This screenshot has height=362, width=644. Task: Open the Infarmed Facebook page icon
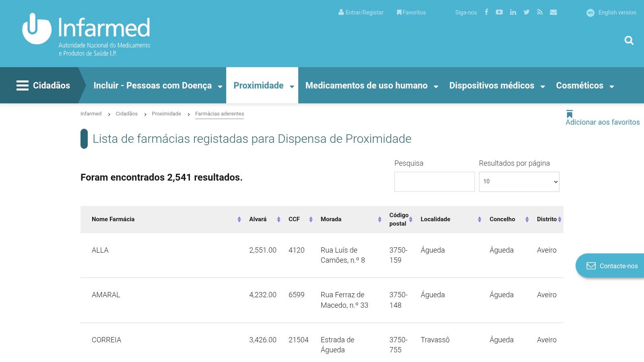coord(486,12)
